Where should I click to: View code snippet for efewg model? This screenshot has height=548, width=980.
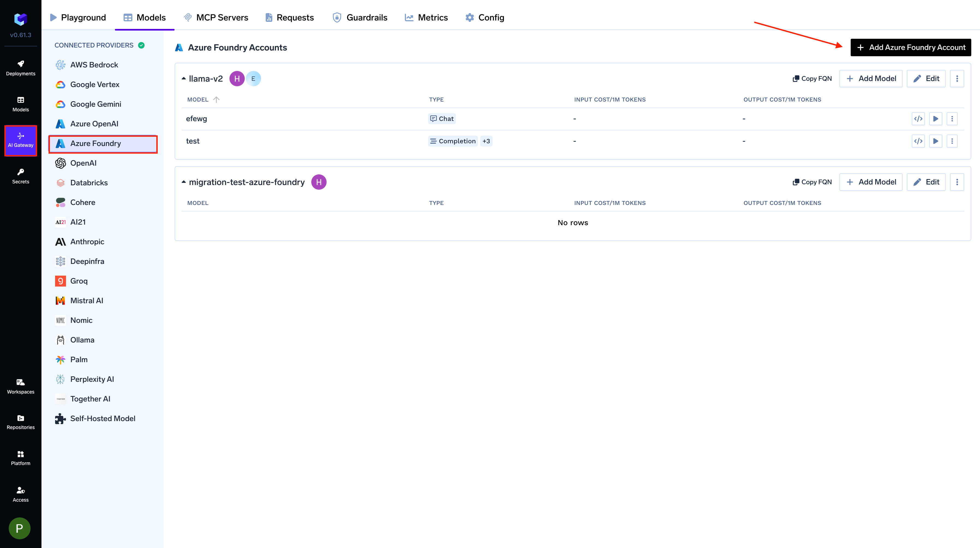click(x=918, y=119)
